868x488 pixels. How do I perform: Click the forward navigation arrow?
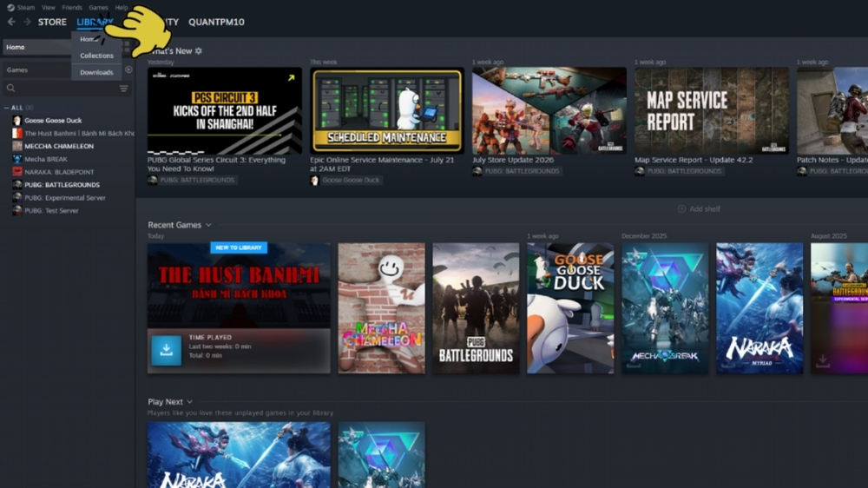click(27, 22)
